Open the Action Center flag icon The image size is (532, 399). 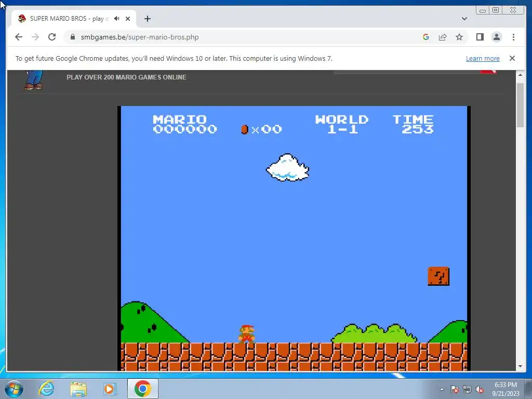(x=455, y=389)
